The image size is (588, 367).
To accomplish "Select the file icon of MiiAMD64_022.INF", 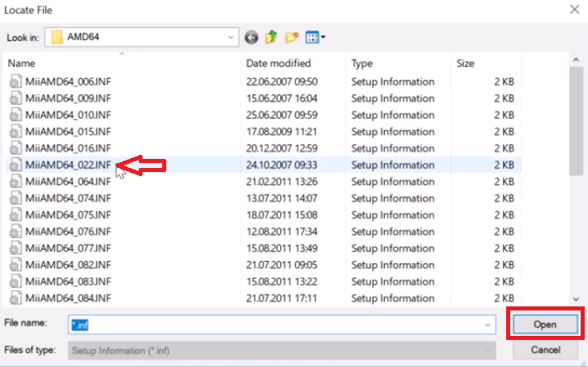I will coord(16,165).
